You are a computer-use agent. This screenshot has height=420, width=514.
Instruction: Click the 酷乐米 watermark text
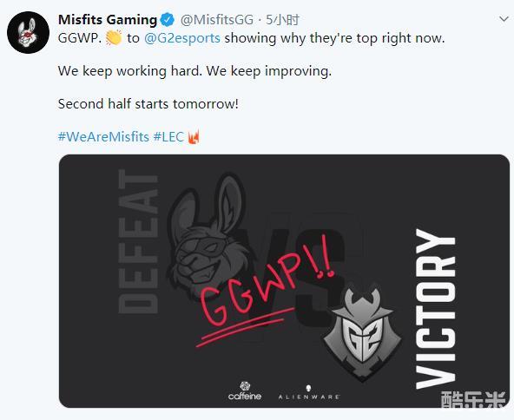(x=473, y=399)
